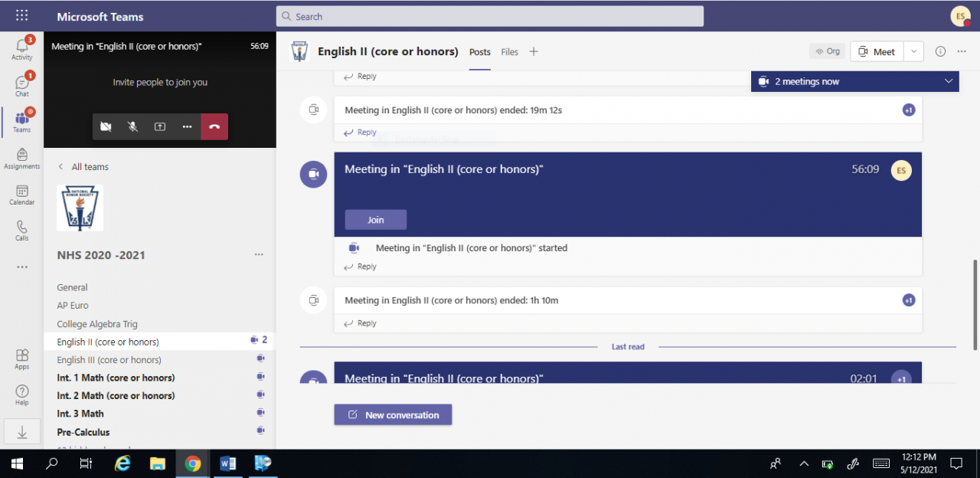The width and height of the screenshot is (980, 478).
Task: Open Chat in the sidebar
Action: [21, 85]
